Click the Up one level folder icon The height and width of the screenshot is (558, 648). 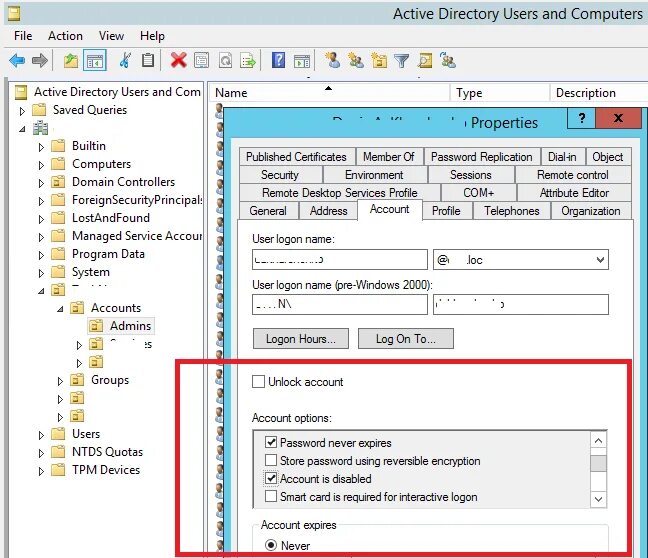(71, 61)
